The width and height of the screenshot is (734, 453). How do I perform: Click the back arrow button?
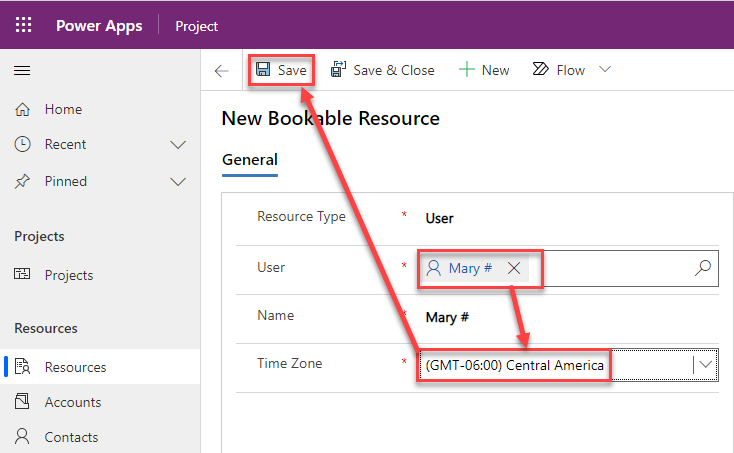222,70
